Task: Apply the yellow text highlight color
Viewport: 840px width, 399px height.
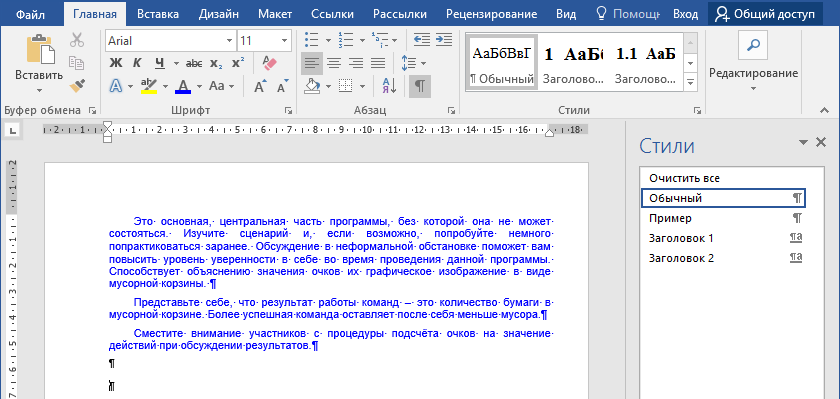Action: pyautogui.click(x=148, y=86)
